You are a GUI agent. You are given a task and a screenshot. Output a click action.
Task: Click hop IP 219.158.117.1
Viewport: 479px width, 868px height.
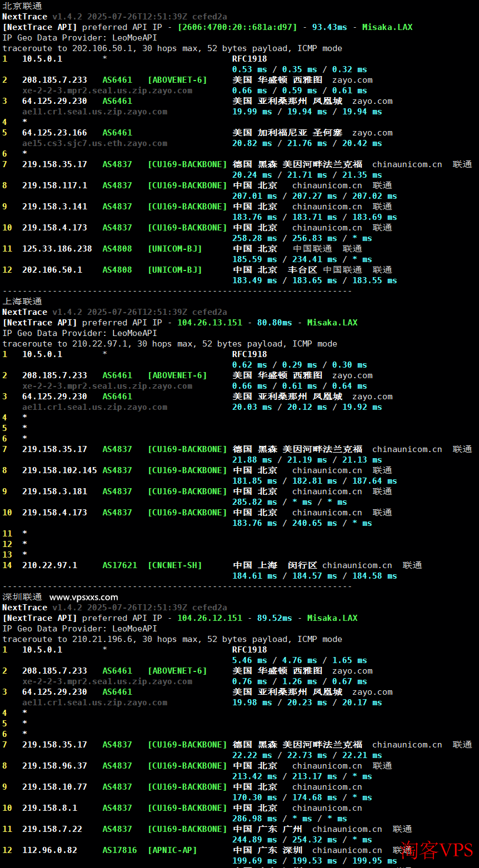54,185
